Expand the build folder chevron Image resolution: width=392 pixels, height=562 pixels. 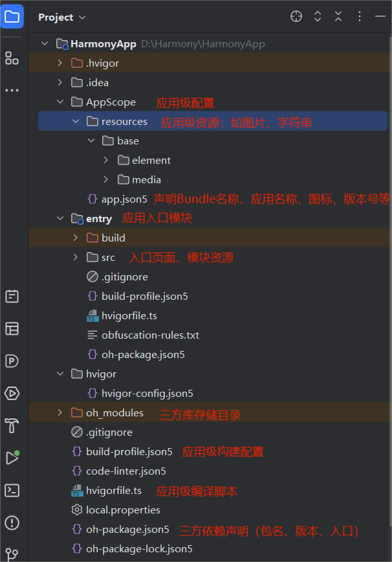[76, 238]
